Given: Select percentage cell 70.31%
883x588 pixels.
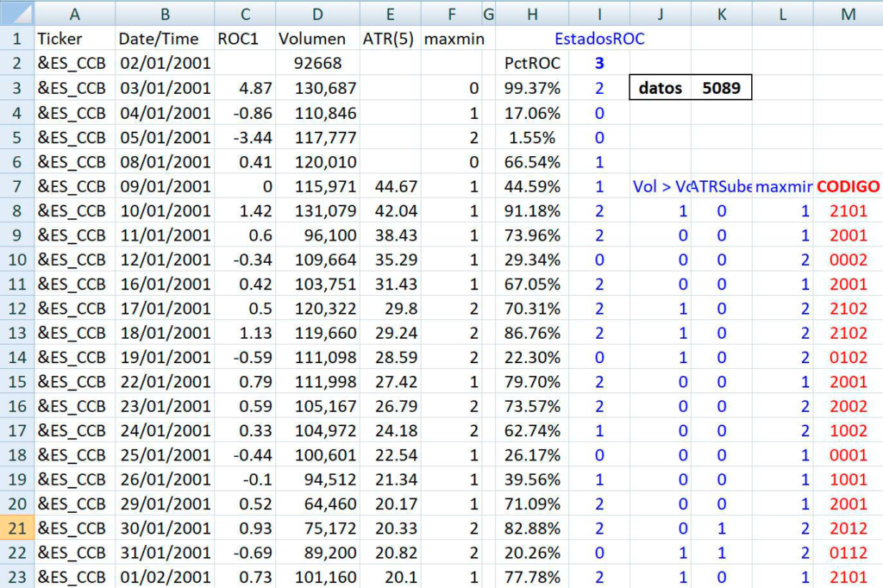Looking at the screenshot, I should (532, 309).
